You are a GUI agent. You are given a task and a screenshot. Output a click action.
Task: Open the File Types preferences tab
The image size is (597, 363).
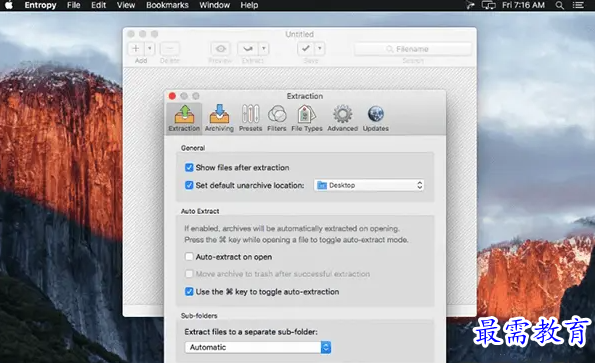[x=306, y=118]
